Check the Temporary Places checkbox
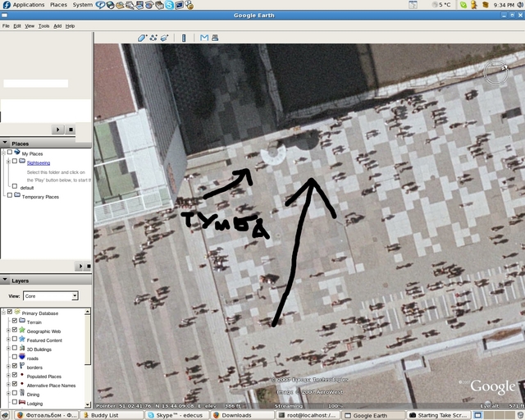Screen dimensions: 525x420 [x=10, y=195]
